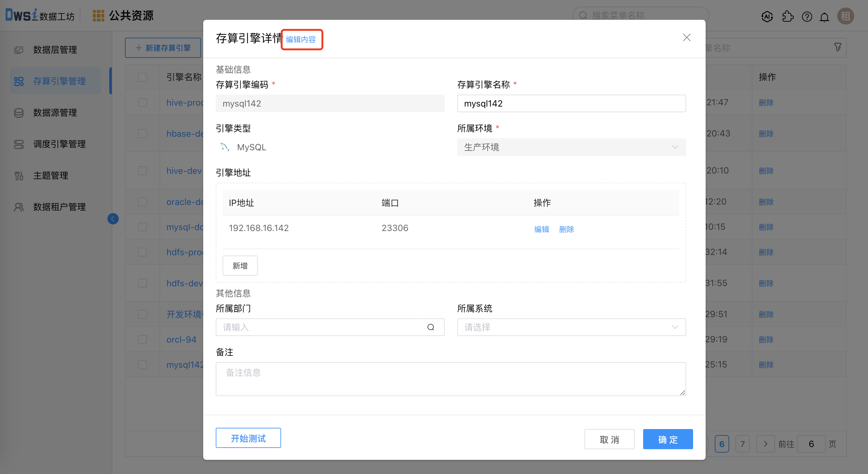
Task: Click the user avatar 租
Action: point(845,16)
